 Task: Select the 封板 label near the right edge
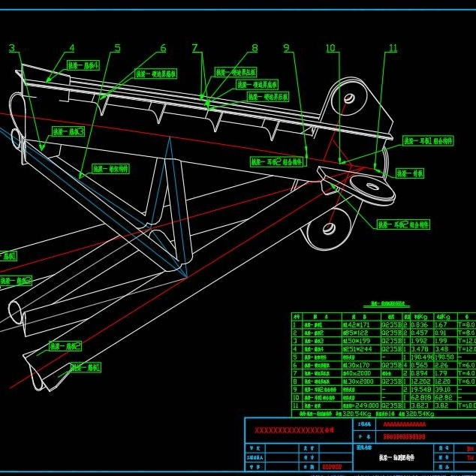tap(409, 173)
